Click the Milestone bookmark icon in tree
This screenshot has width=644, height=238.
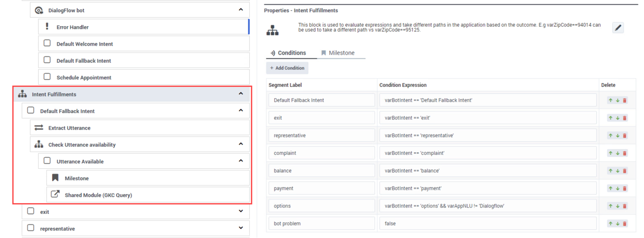55,178
